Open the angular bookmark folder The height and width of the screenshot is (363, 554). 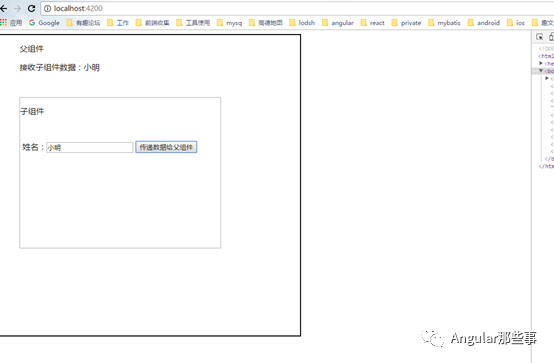[x=337, y=23]
